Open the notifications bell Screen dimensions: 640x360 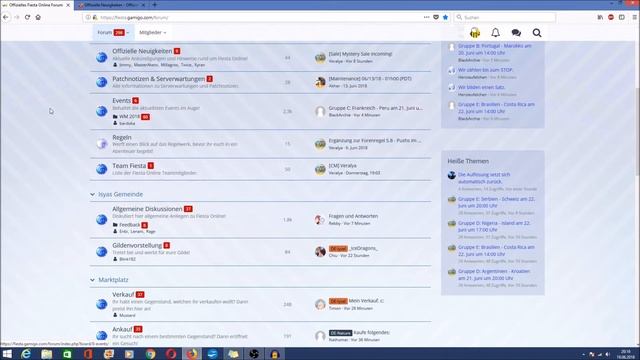click(x=496, y=33)
